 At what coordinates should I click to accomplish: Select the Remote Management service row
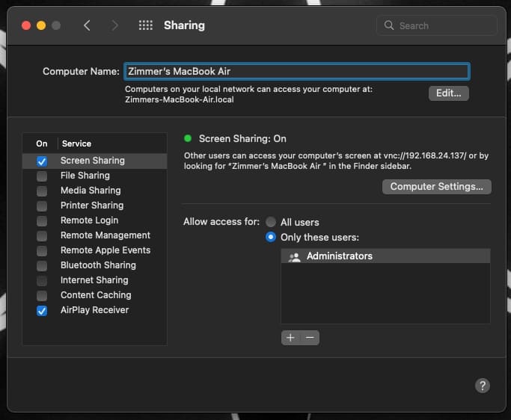94,235
